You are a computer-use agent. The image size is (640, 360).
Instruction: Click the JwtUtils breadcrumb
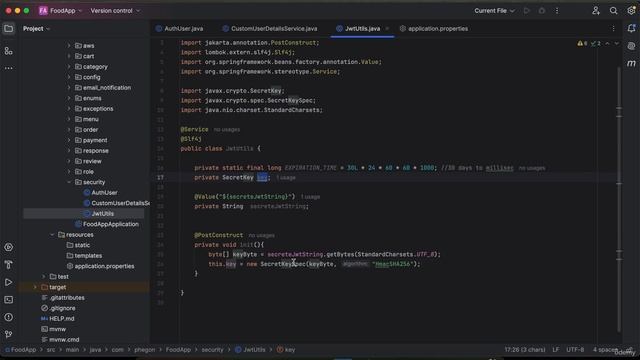[x=250, y=350]
